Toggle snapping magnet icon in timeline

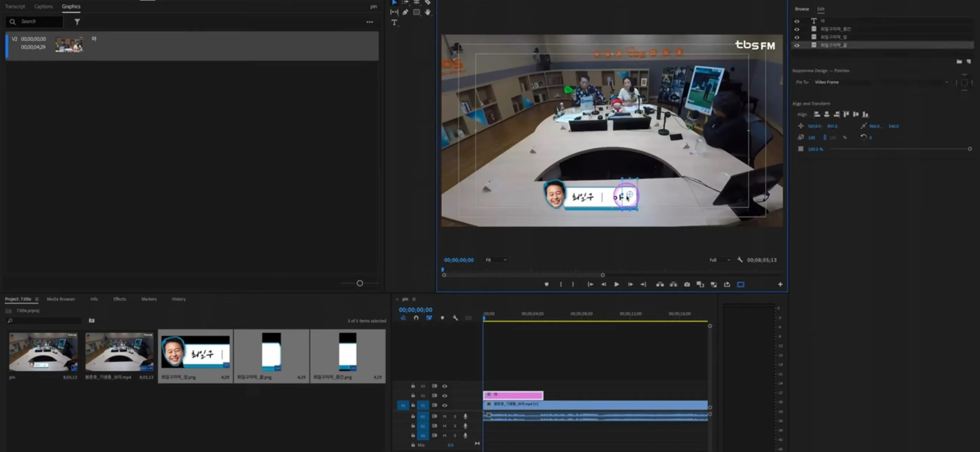[416, 318]
